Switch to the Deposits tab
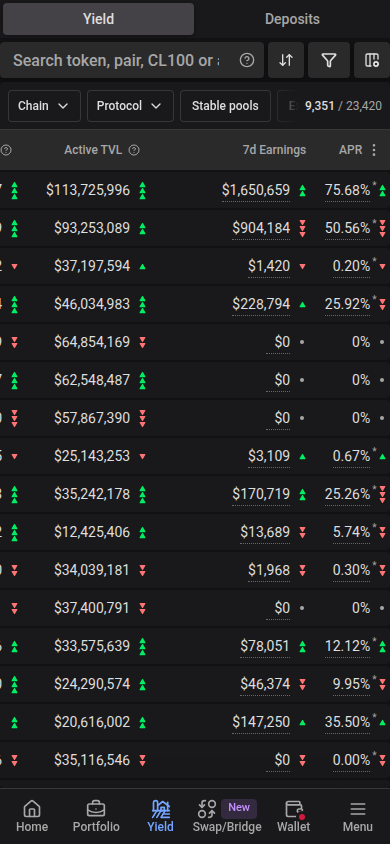Viewport: 390px width, 844px height. point(292,19)
